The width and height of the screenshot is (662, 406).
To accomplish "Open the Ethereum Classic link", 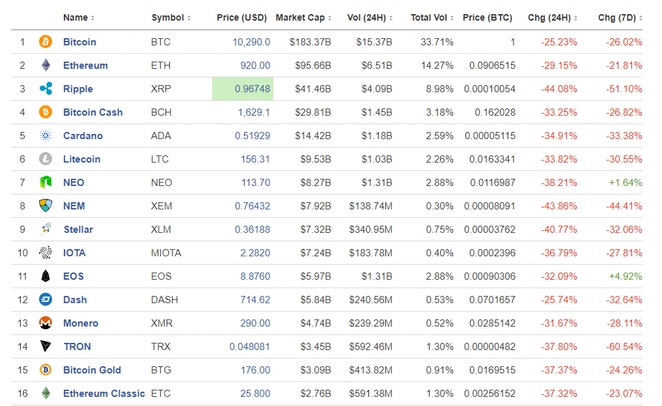I will point(104,393).
